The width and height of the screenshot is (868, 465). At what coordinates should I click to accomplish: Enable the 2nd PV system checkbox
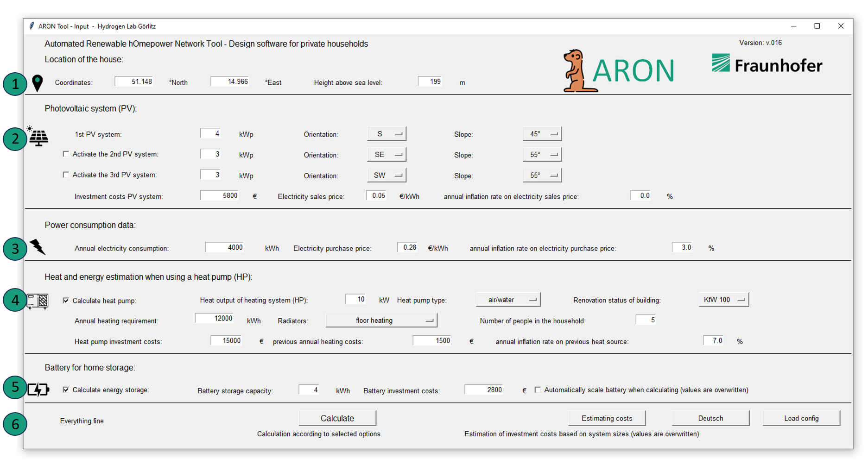click(x=66, y=154)
